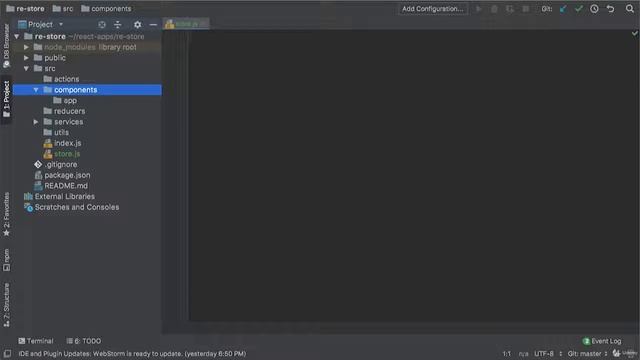The width and height of the screenshot is (640, 360).
Task: Hide the Project tool window
Action: point(153,25)
